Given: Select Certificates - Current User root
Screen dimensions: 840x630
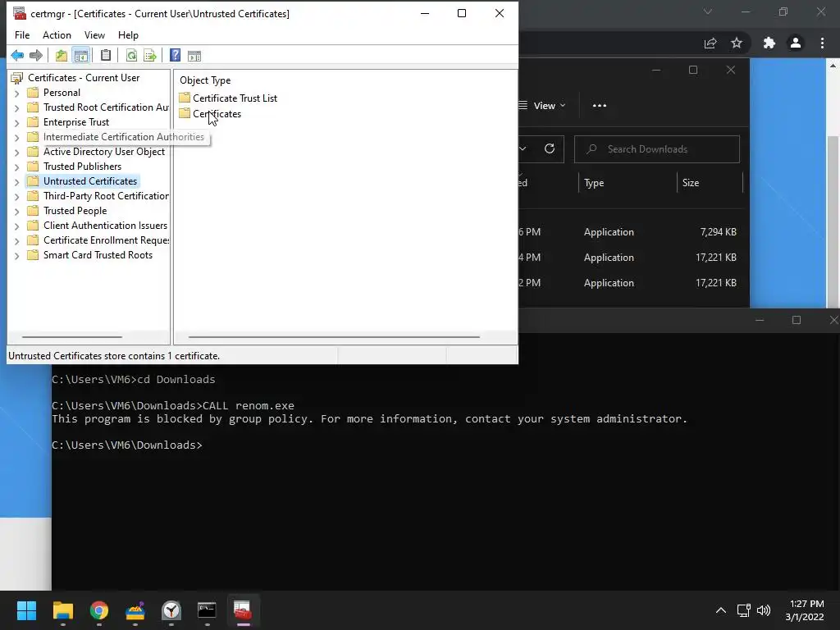Looking at the screenshot, I should tap(84, 78).
